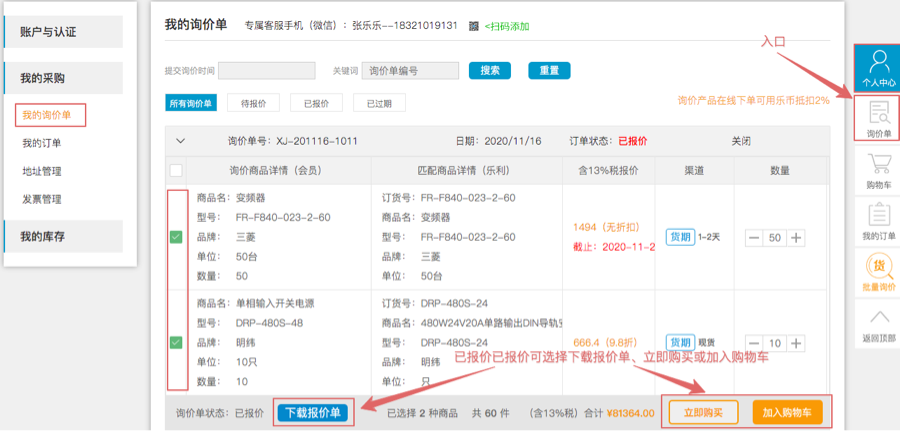Click the QR code icon beside phone number
This screenshot has width=900, height=431.
coord(474,26)
